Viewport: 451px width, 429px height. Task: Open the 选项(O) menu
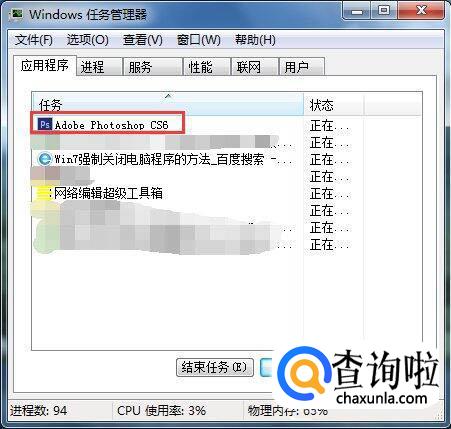(87, 40)
